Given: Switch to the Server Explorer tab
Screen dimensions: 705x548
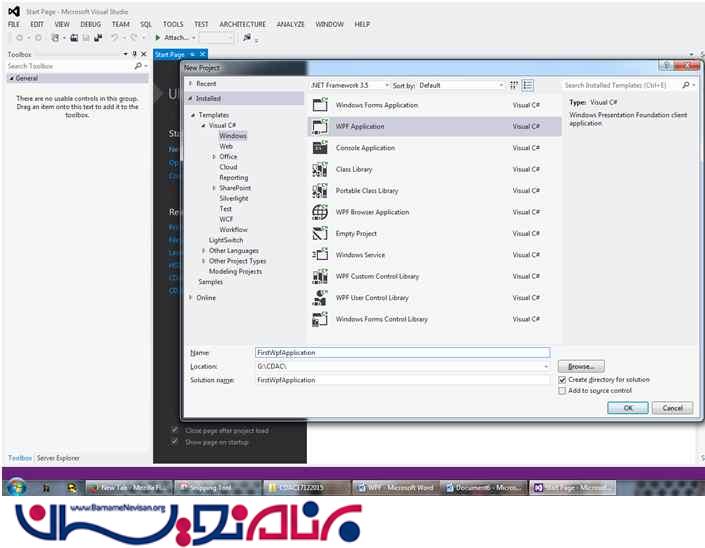Looking at the screenshot, I should click(x=58, y=458).
